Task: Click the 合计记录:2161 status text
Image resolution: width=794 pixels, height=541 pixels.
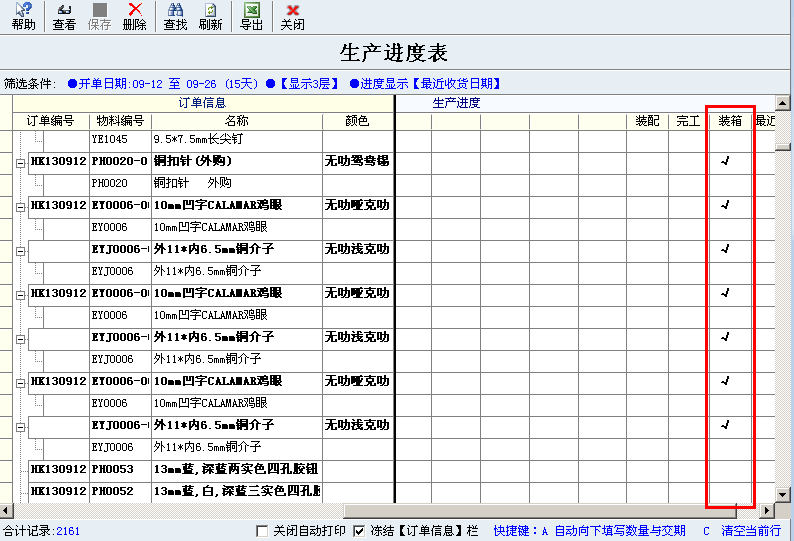Action: pyautogui.click(x=42, y=531)
